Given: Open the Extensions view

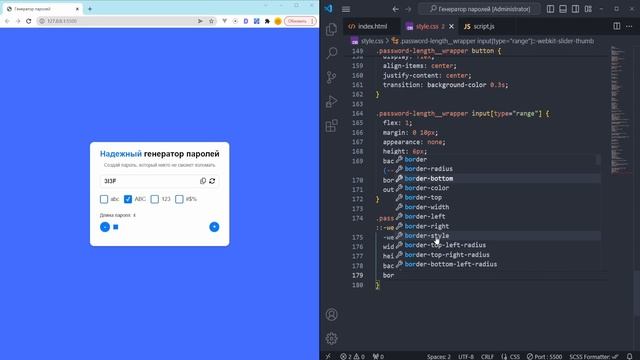Looking at the screenshot, I should click(331, 125).
